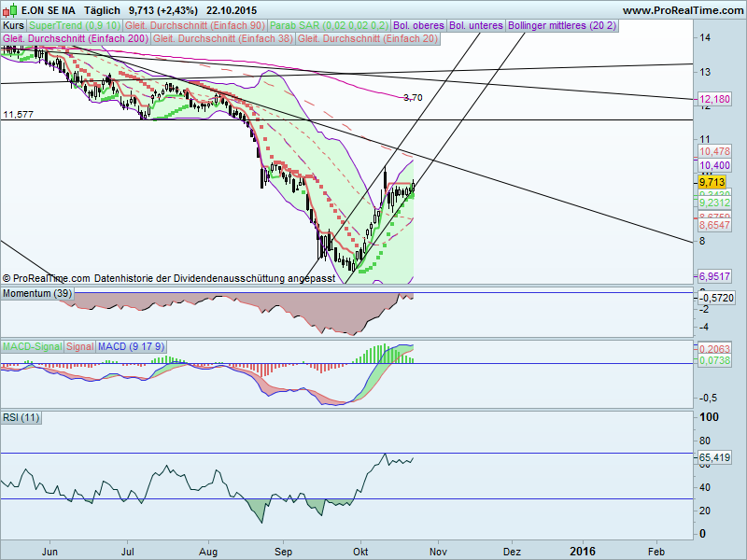The image size is (747, 560).
Task: Click the Gleit. Durchschnitt (Einfach 38) label
Action: [x=224, y=38]
